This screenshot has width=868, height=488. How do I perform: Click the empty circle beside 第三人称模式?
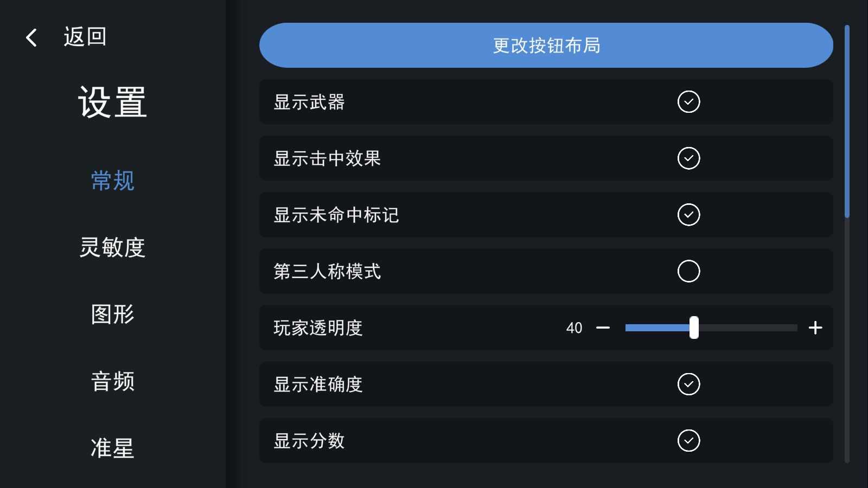[x=688, y=271]
